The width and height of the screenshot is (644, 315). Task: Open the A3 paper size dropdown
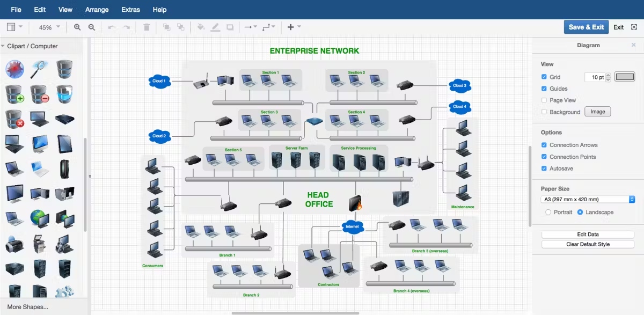588,200
